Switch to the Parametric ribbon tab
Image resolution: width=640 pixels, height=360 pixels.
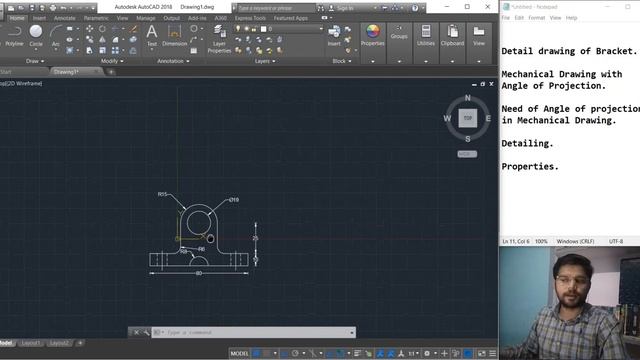96,18
